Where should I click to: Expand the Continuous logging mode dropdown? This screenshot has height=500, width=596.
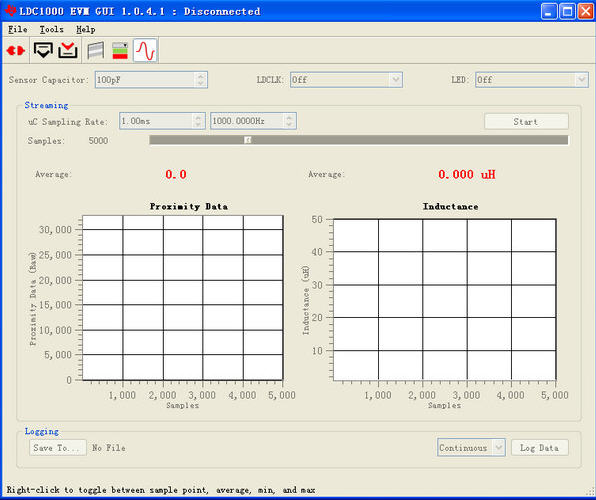coord(499,448)
